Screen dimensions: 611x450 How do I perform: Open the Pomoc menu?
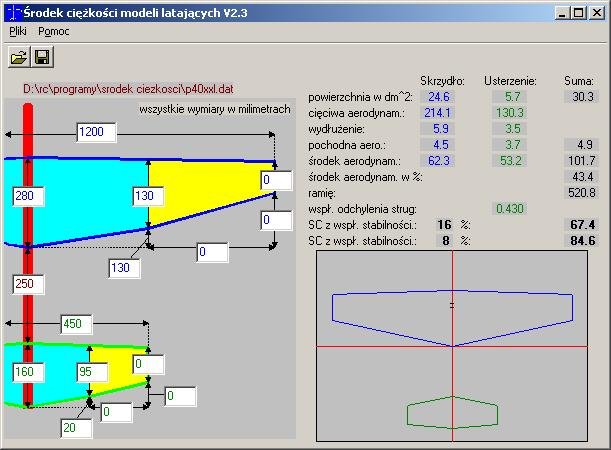coord(53,31)
